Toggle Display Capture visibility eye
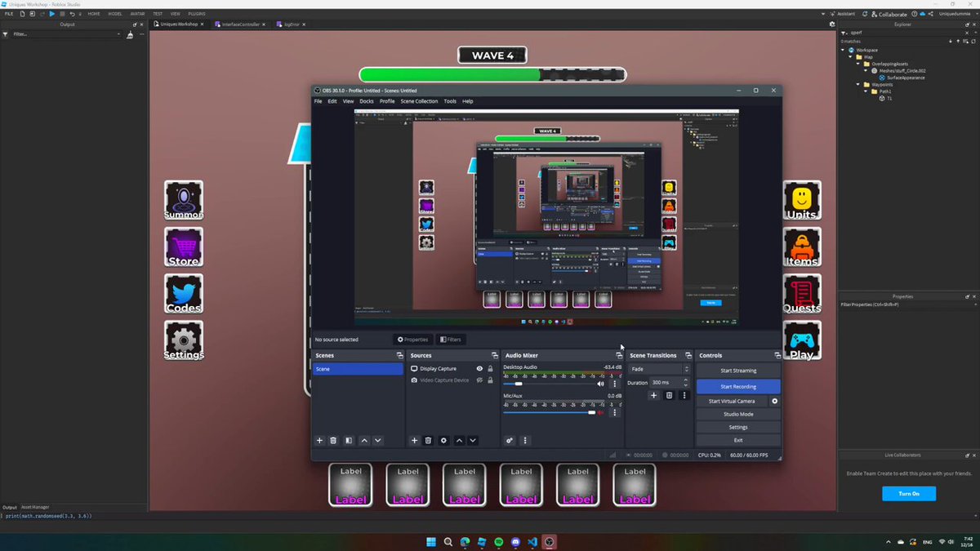The image size is (980, 551). pyautogui.click(x=479, y=369)
